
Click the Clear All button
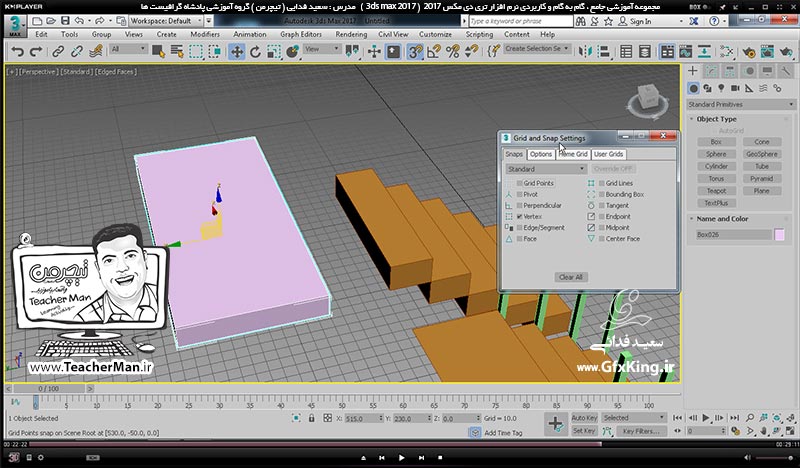570,277
